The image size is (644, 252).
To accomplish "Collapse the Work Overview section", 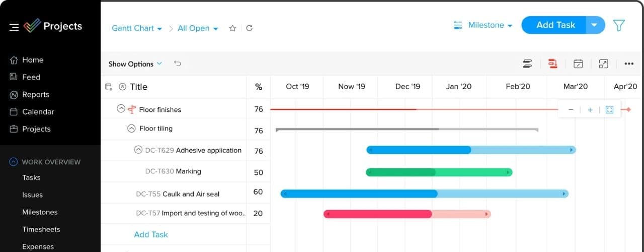I will click(x=14, y=162).
